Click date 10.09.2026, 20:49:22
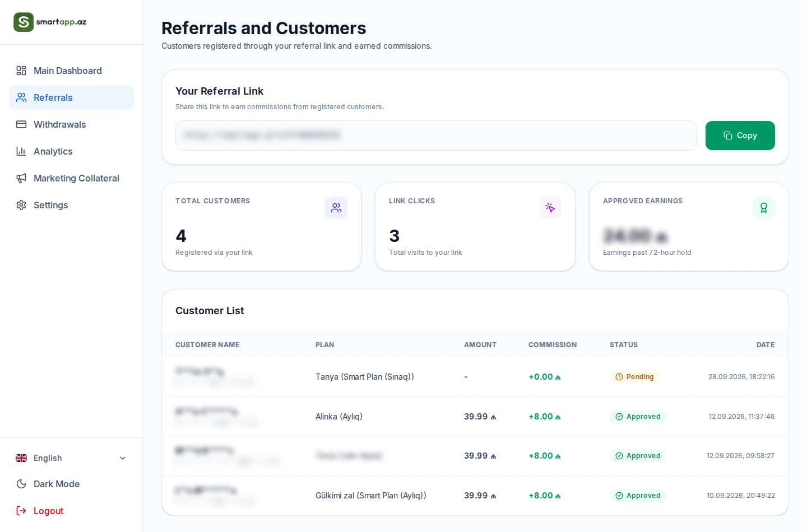The width and height of the screenshot is (807, 532). [x=741, y=496]
